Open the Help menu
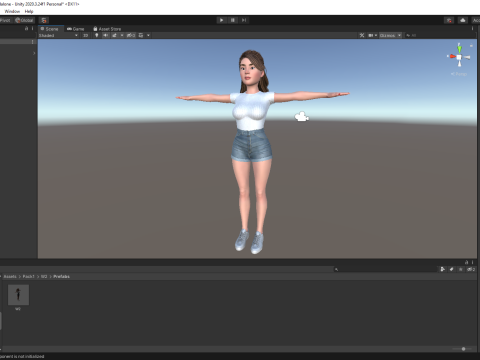 coord(29,11)
